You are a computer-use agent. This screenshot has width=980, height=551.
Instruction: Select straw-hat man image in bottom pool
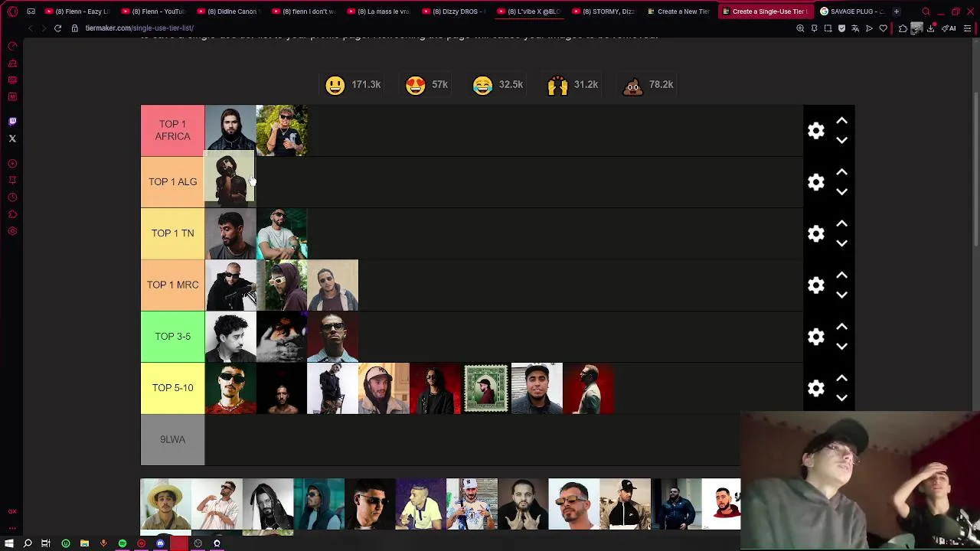[165, 504]
